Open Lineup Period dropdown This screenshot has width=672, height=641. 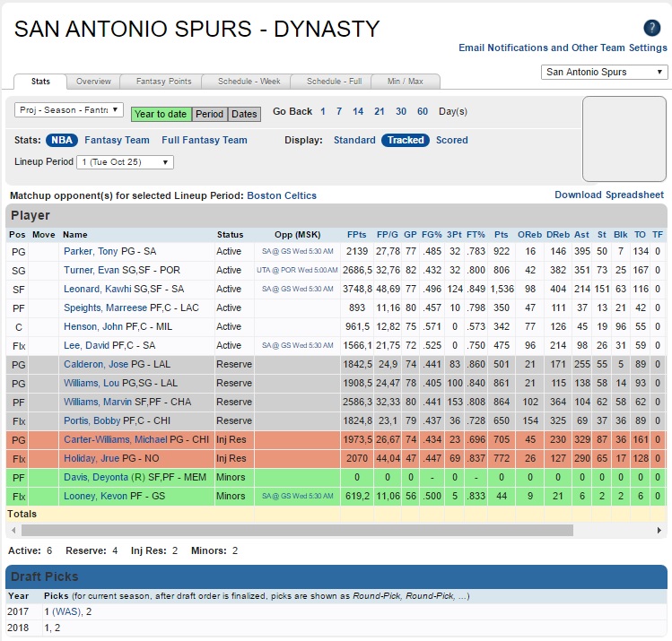[x=125, y=162]
